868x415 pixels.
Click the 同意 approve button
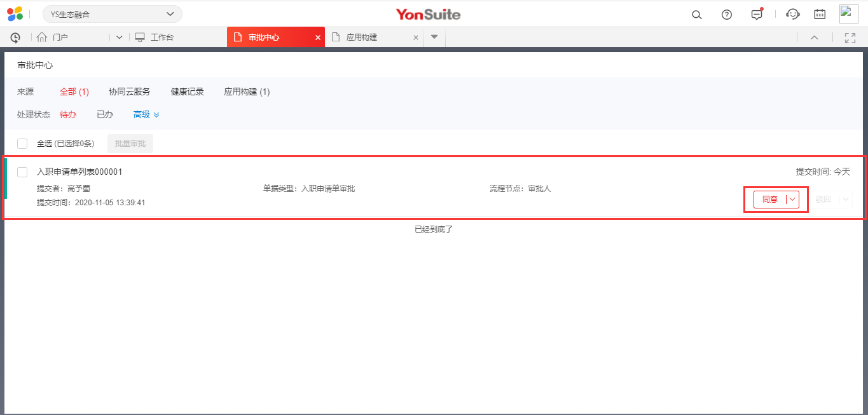(770, 199)
